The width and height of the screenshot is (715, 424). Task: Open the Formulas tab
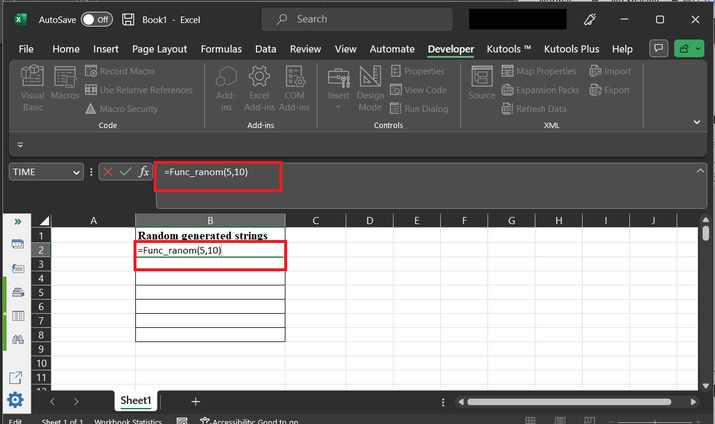[x=221, y=49]
